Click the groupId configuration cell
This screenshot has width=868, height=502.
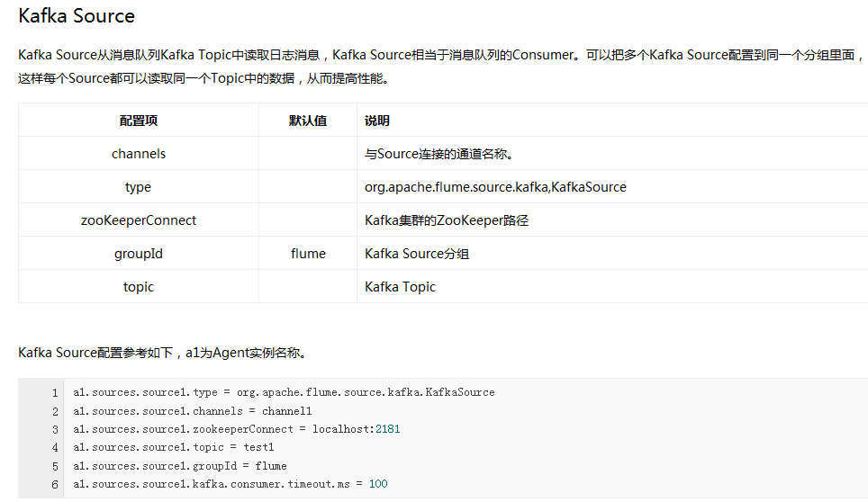click(x=139, y=254)
